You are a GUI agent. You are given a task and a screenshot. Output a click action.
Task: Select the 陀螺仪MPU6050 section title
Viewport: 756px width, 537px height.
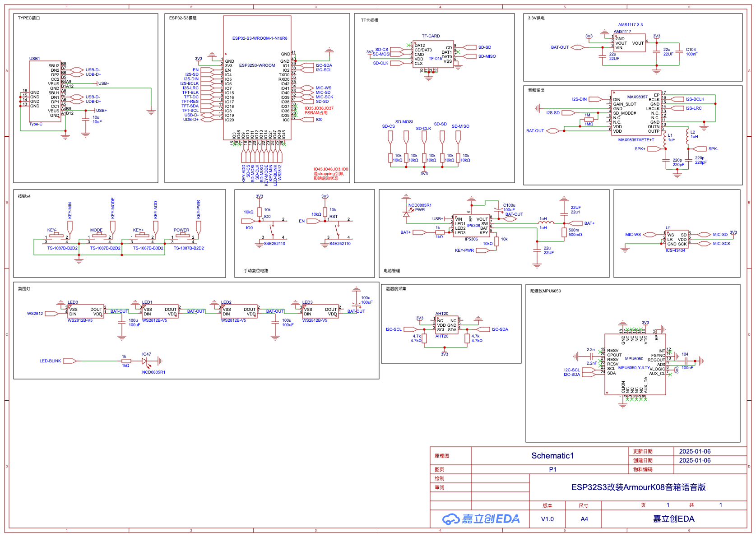pyautogui.click(x=546, y=291)
